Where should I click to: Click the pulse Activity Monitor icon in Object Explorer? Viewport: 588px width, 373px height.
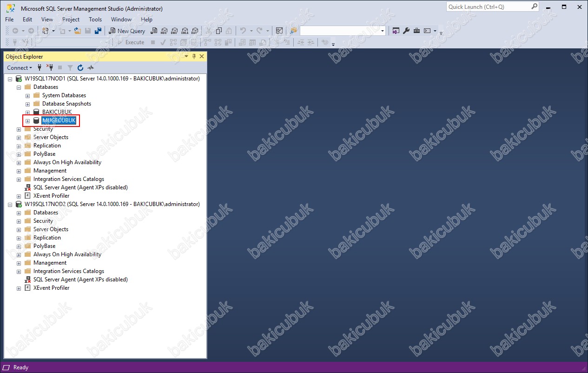click(x=91, y=67)
